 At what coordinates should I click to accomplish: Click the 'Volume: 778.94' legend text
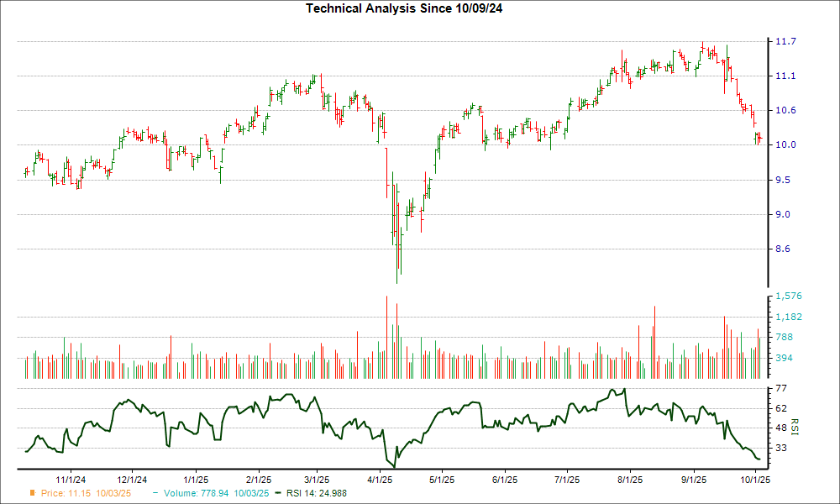(x=216, y=493)
